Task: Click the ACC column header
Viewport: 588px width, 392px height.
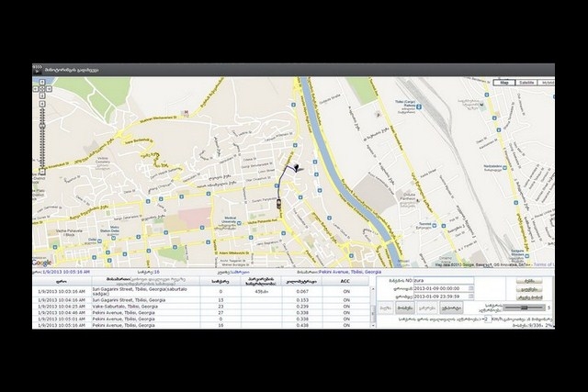Action: tap(345, 281)
